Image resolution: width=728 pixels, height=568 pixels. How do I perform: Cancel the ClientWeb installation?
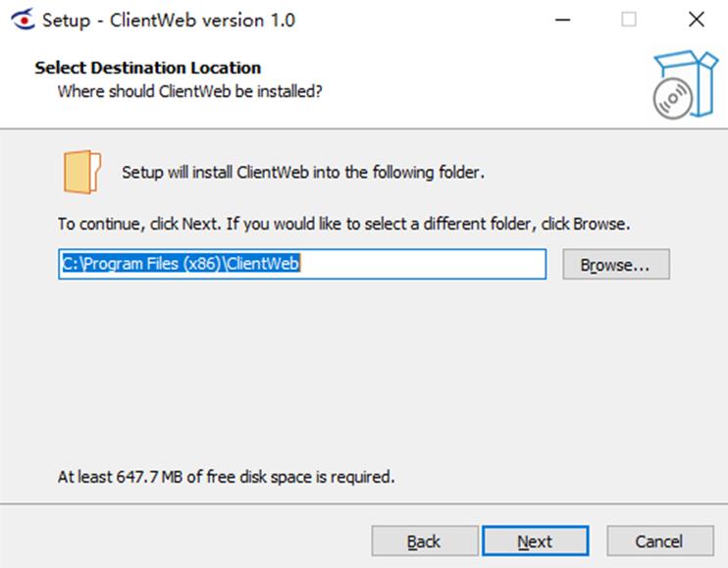(659, 541)
